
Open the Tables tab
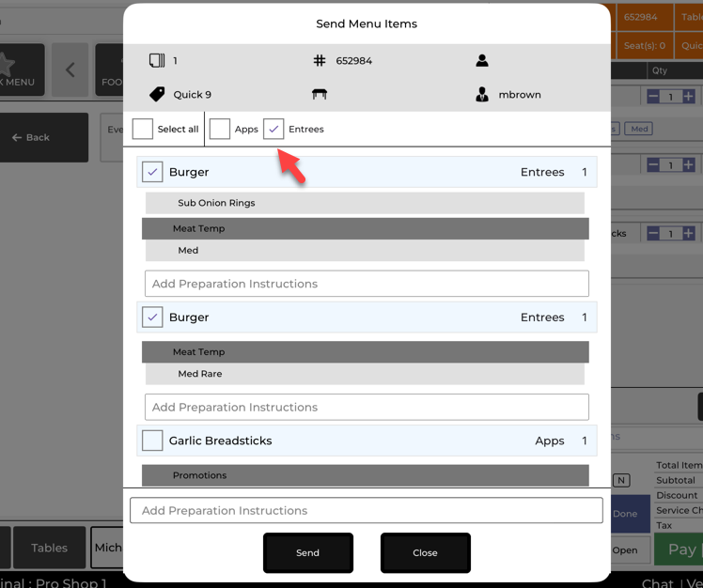49,548
